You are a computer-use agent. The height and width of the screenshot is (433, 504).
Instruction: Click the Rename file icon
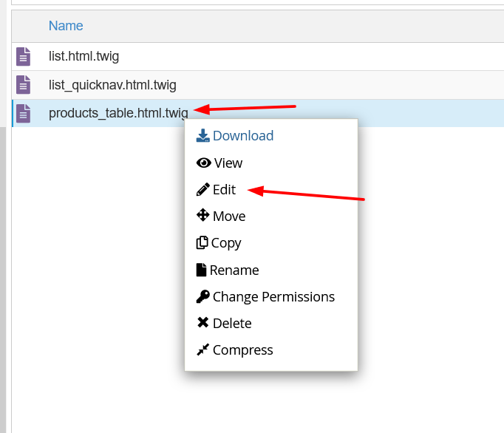click(201, 270)
